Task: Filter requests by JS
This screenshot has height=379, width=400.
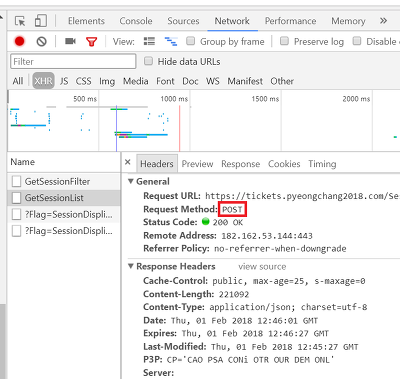Action: pos(64,81)
